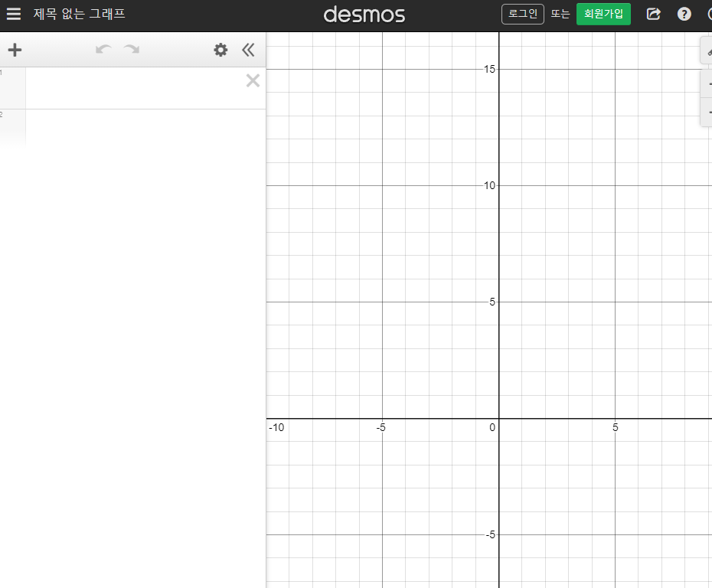
Task: Click the green 회원가입 signup button
Action: point(603,14)
